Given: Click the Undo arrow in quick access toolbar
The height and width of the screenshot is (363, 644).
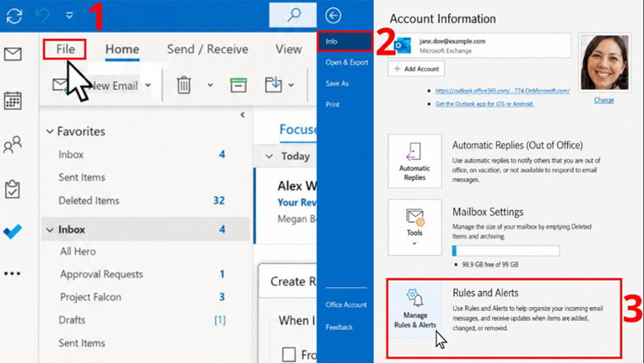Looking at the screenshot, I should pyautogui.click(x=42, y=16).
